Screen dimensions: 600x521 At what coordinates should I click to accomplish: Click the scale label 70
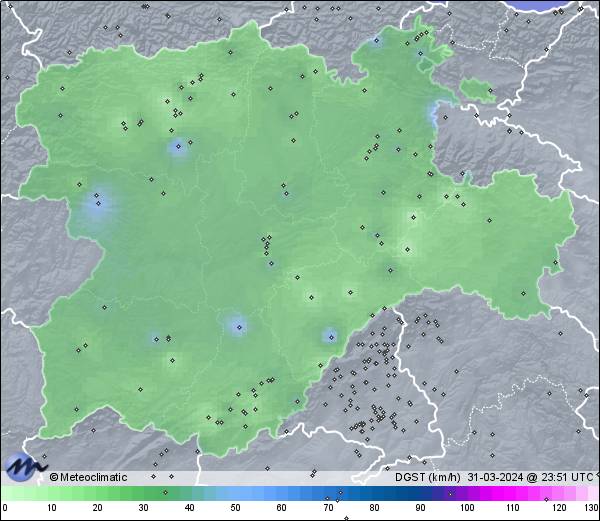point(328,508)
